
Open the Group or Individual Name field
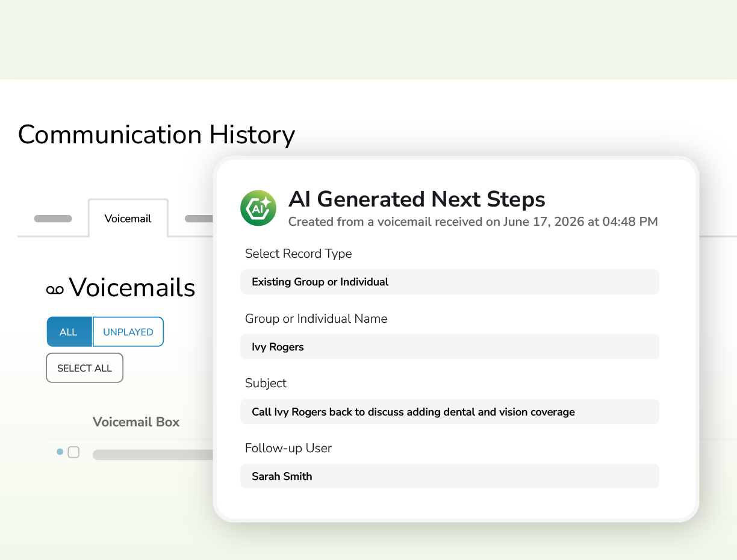pyautogui.click(x=450, y=347)
